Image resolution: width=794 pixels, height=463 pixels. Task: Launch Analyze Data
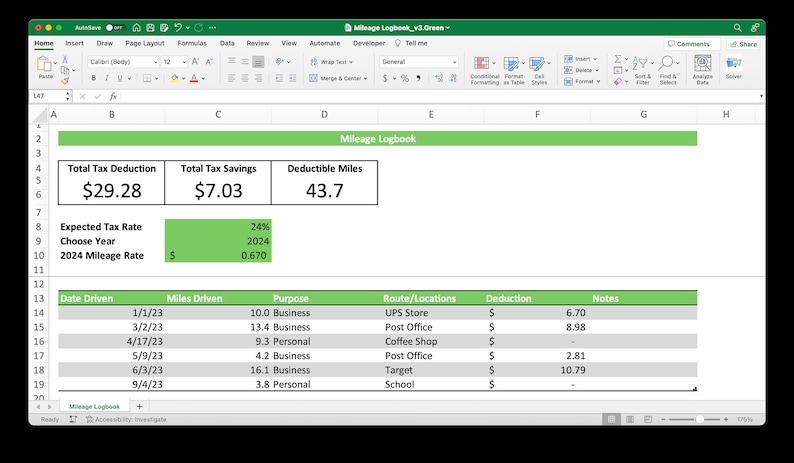tap(702, 70)
